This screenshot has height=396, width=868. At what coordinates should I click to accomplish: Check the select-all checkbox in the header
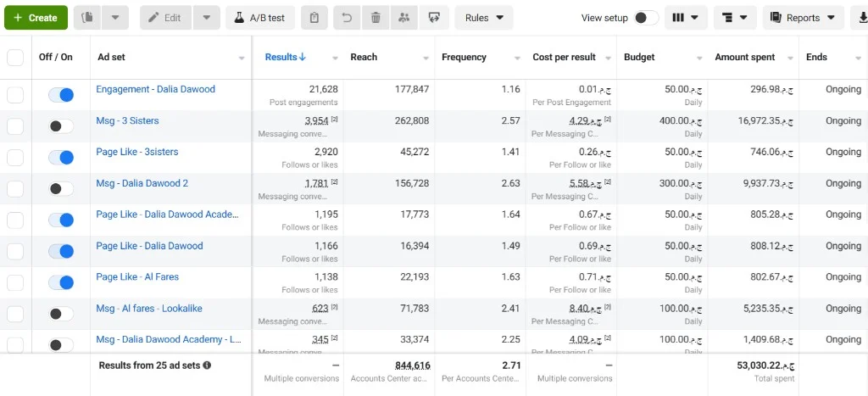point(15,57)
